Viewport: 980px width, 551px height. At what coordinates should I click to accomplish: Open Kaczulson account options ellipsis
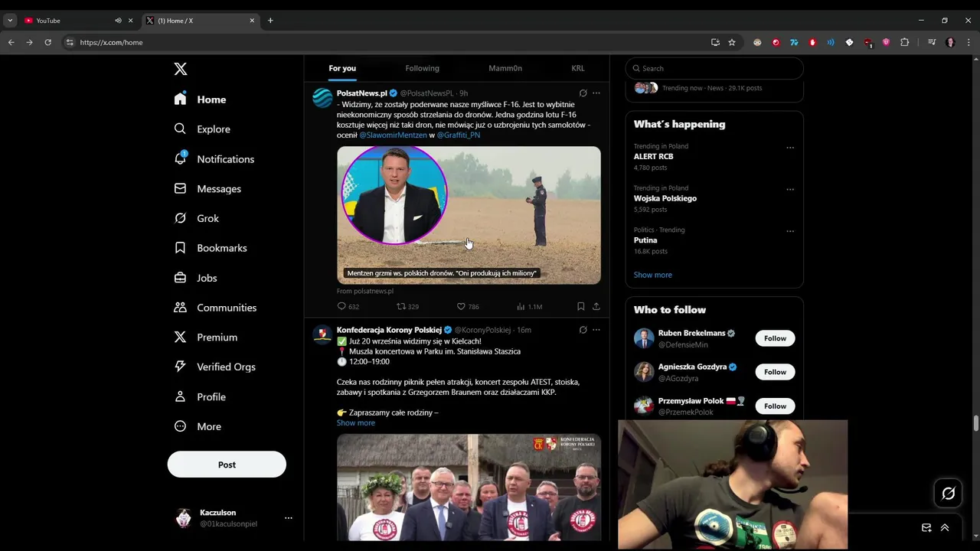coord(289,518)
